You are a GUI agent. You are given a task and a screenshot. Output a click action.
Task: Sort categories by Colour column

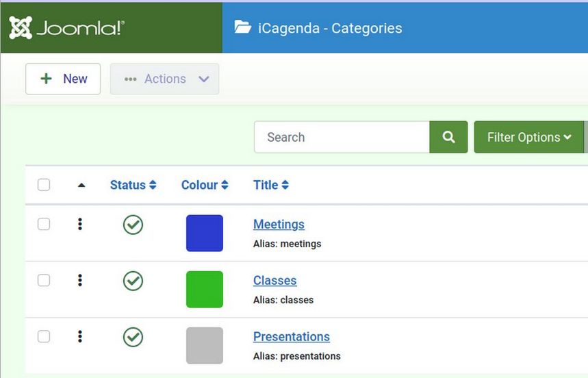pos(204,185)
